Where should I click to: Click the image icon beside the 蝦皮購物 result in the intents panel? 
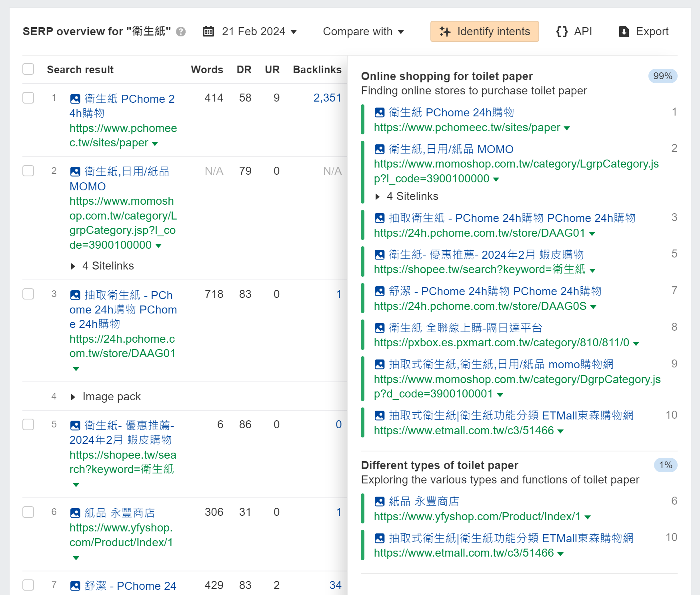380,255
